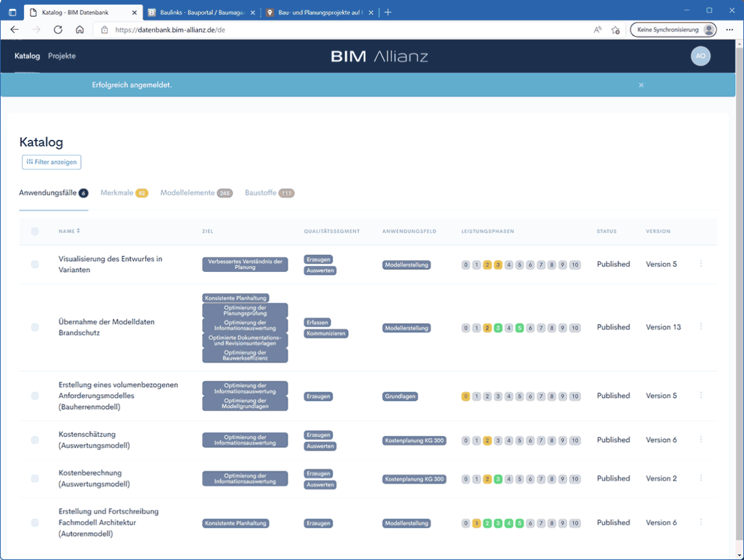744x560 pixels.
Task: Close the Katalog - BIM Datenbank tab
Action: pos(134,13)
